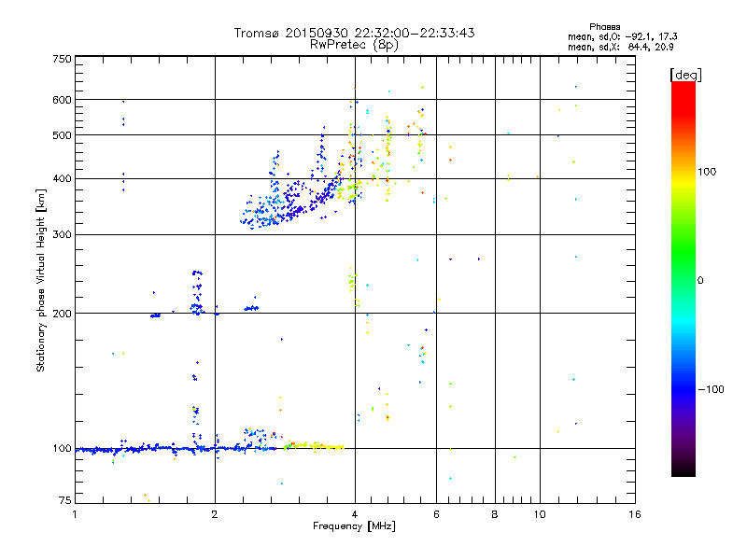Click the colorbar label '0'
This screenshot has width=747, height=560.
700,281
